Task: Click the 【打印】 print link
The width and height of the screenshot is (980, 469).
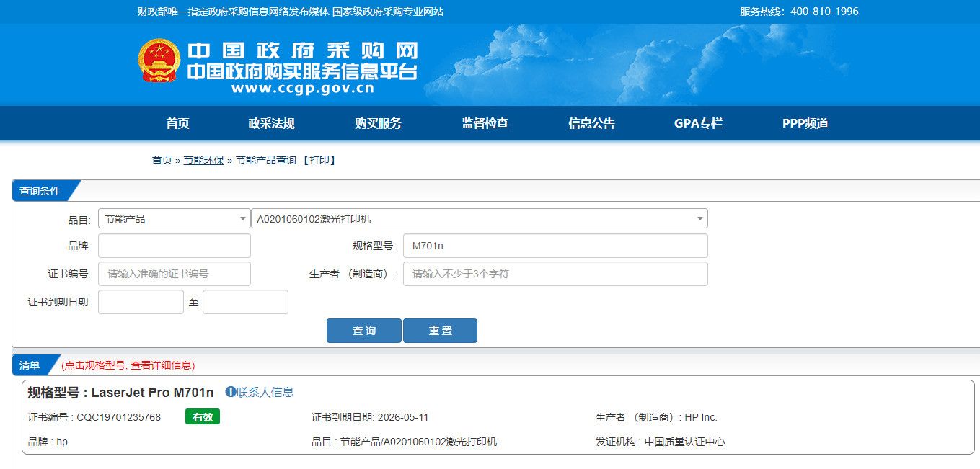Action: click(x=318, y=160)
